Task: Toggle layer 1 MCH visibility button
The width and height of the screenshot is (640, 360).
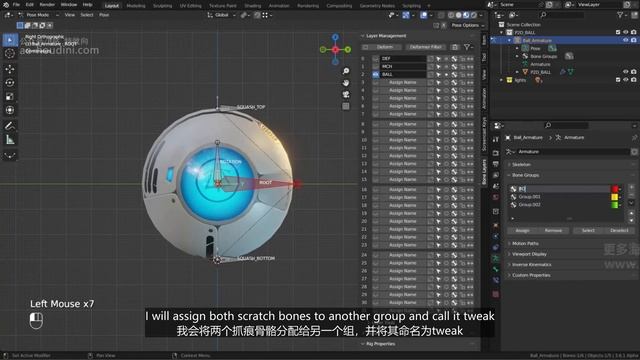Action: [376, 67]
